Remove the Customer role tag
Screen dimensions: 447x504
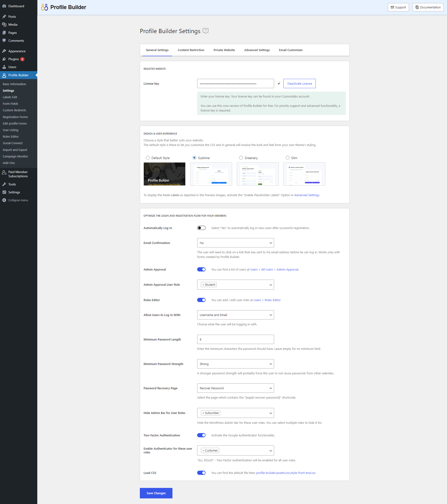[x=203, y=451]
